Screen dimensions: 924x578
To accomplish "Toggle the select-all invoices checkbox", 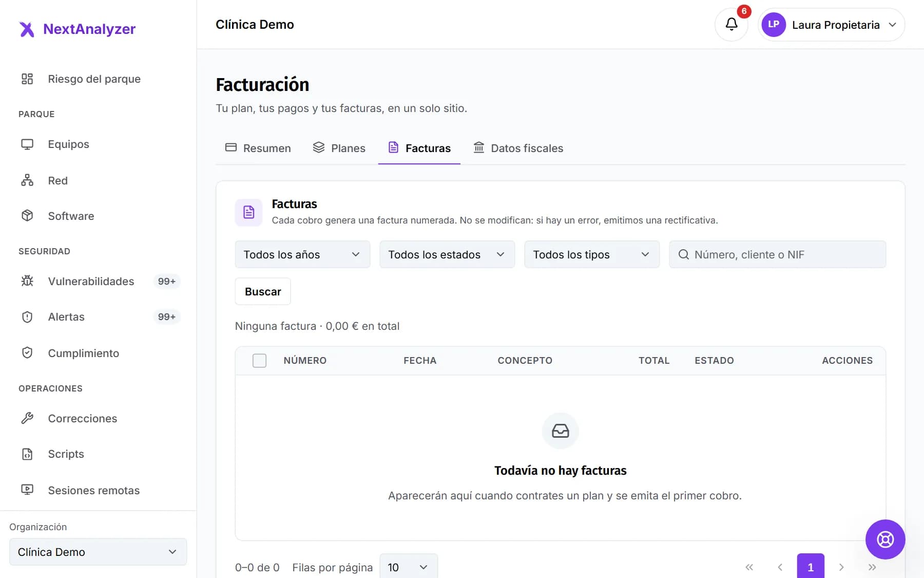I will (259, 361).
